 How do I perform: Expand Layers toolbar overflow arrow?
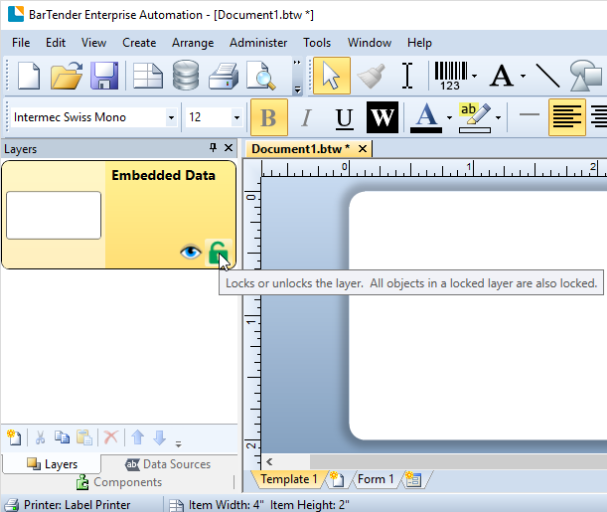[178, 444]
